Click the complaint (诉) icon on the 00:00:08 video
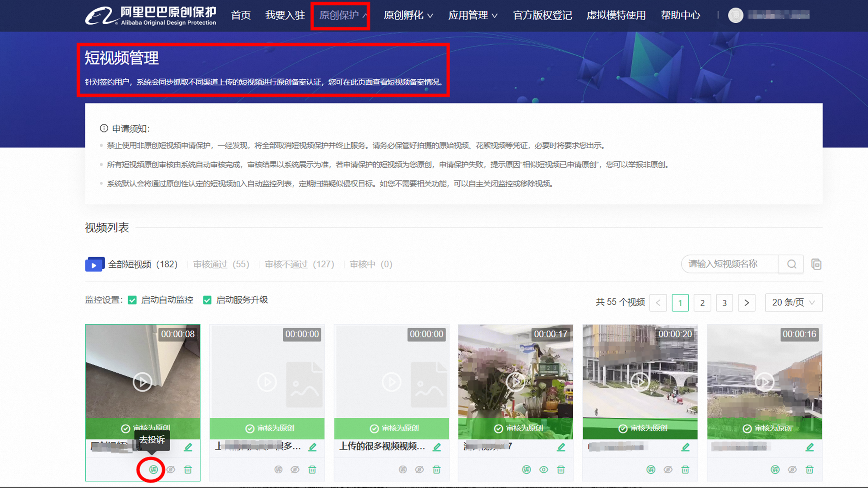868x488 pixels. [x=153, y=469]
